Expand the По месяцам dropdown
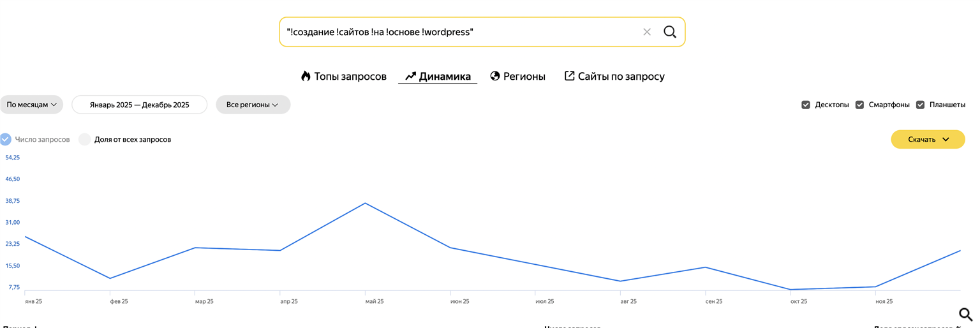Image resolution: width=980 pixels, height=328 pixels. (32, 105)
